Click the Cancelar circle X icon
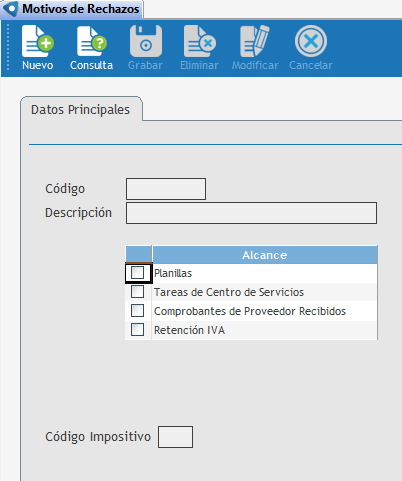Screen dimensions: 402x481 (311, 41)
